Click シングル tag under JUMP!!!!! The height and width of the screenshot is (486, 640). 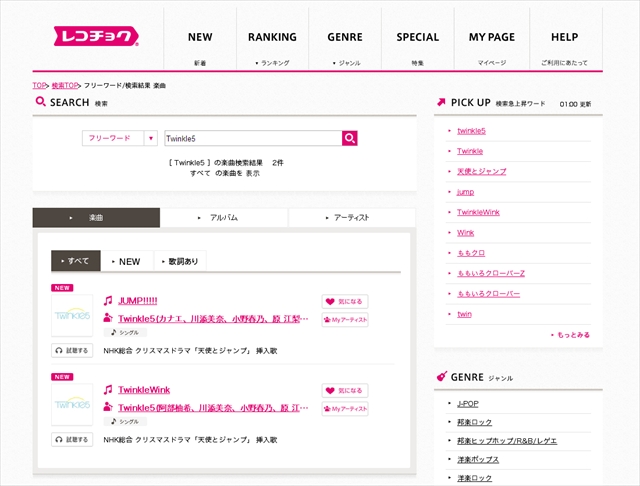125,333
